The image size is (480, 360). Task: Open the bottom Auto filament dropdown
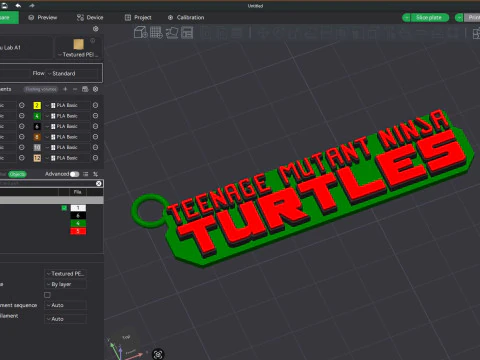click(65, 319)
